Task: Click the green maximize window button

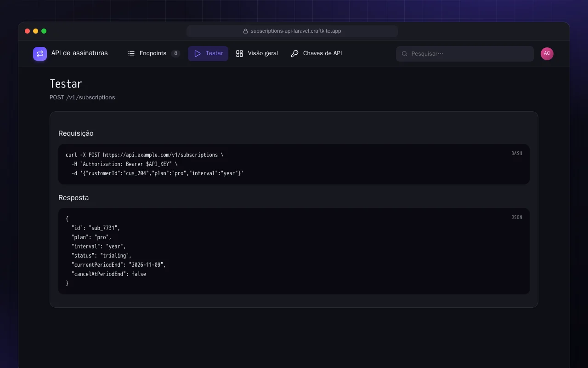Action: [44, 31]
